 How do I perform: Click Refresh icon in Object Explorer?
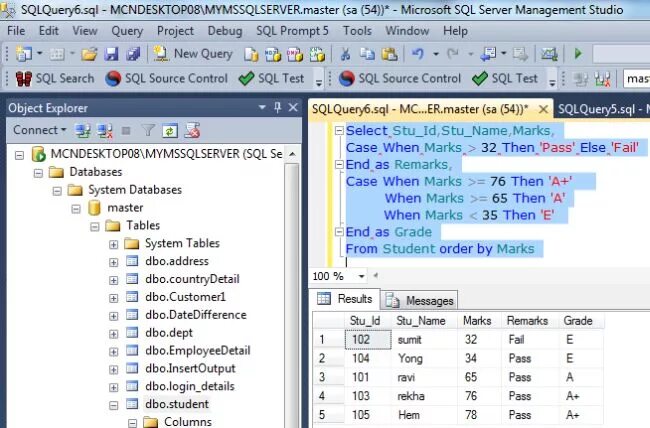170,131
